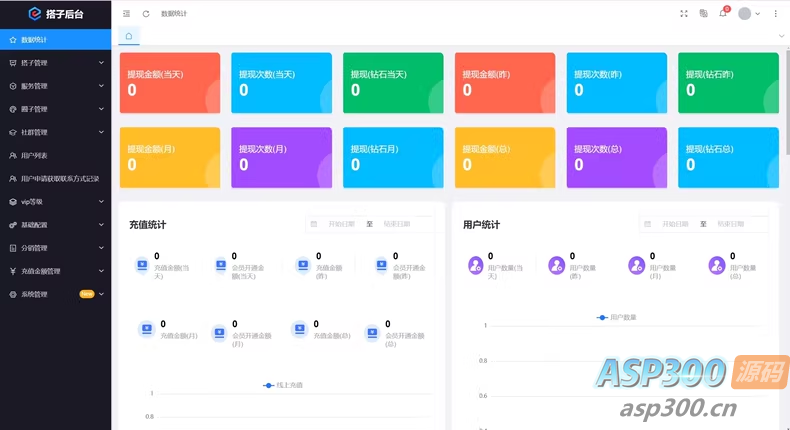The width and height of the screenshot is (790, 430).
Task: Click the 分销管理 sidebar icon
Action: (x=13, y=248)
